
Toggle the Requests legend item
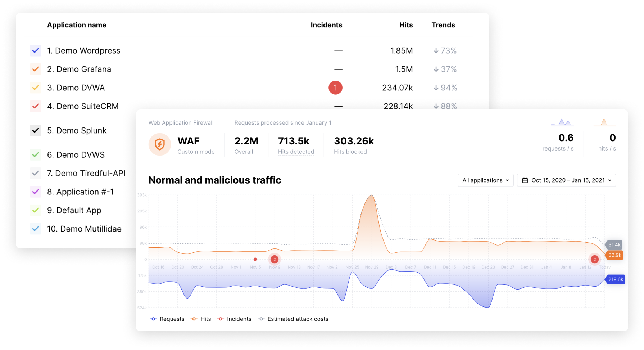[x=167, y=319]
